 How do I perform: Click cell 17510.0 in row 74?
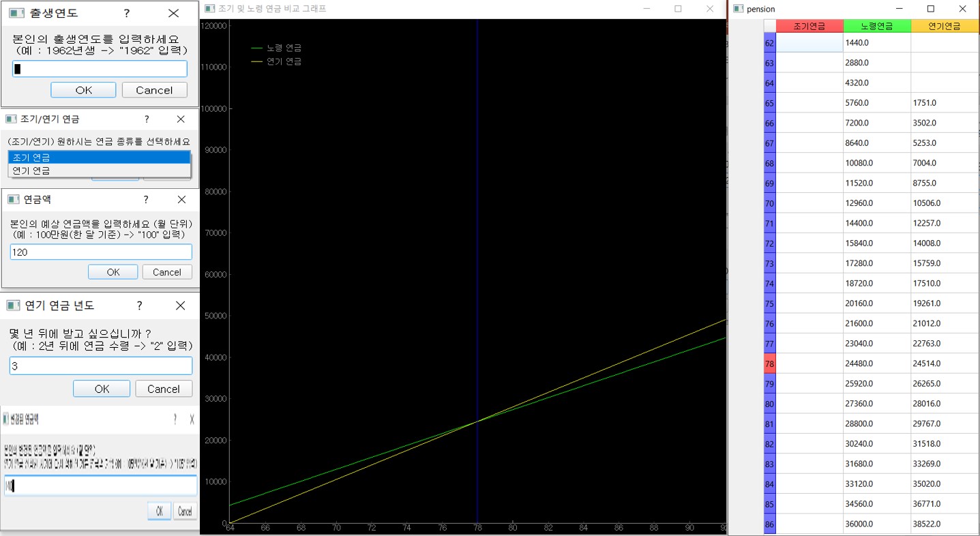[945, 284]
